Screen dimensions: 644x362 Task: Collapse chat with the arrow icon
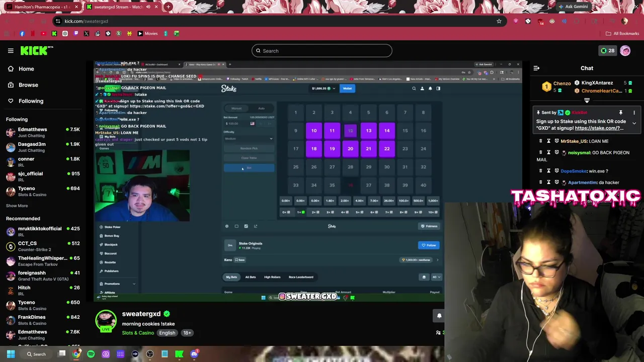536,68
